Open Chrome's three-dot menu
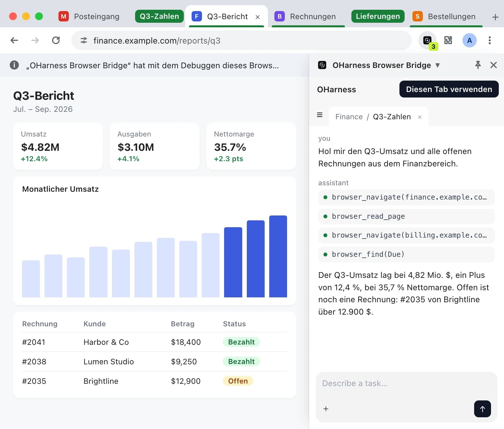Viewport: 504px width, 429px height. pyautogui.click(x=489, y=40)
